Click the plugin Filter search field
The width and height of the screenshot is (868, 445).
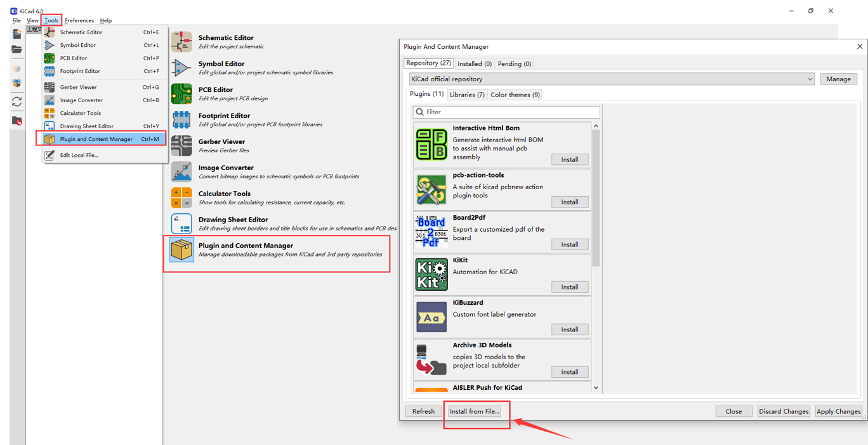tap(506, 112)
